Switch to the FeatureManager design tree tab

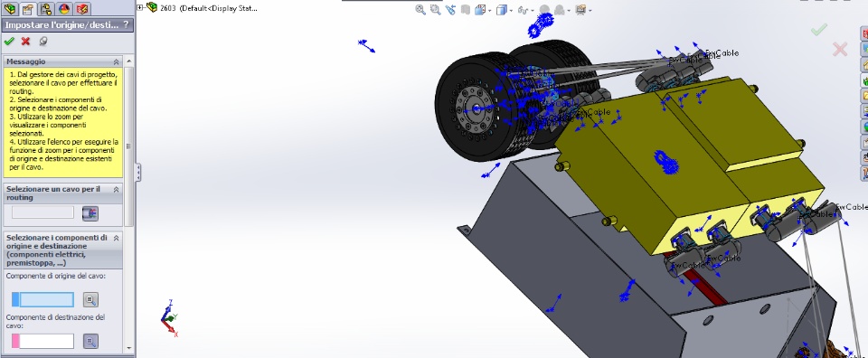click(10, 8)
